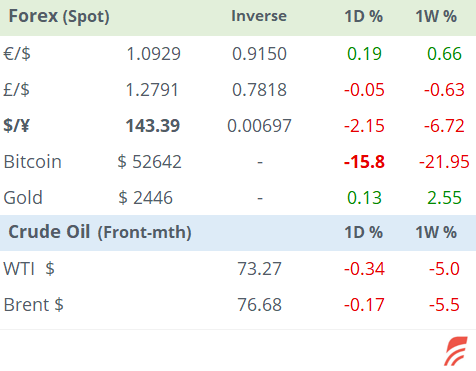Click the Forex 1W % column header

(x=436, y=16)
